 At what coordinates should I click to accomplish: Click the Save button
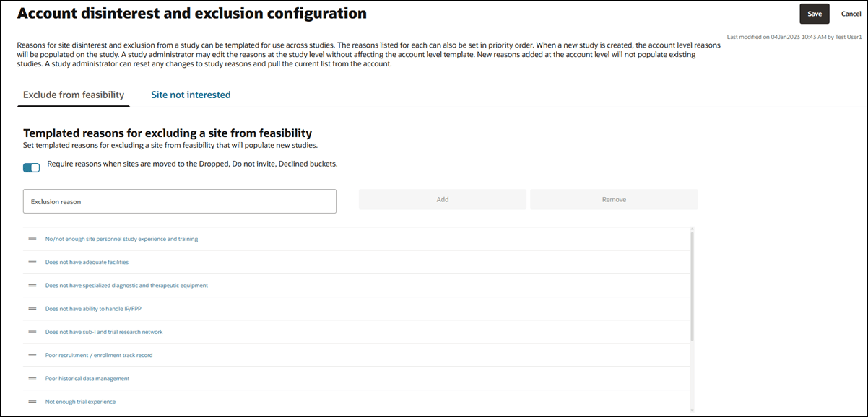coord(815,13)
